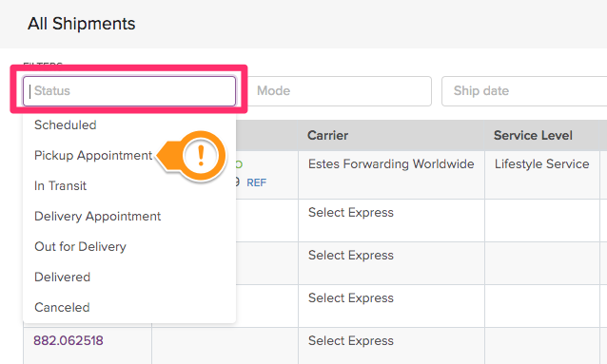The height and width of the screenshot is (364, 607).
Task: Open shipment number 882.062518
Action: (x=69, y=340)
